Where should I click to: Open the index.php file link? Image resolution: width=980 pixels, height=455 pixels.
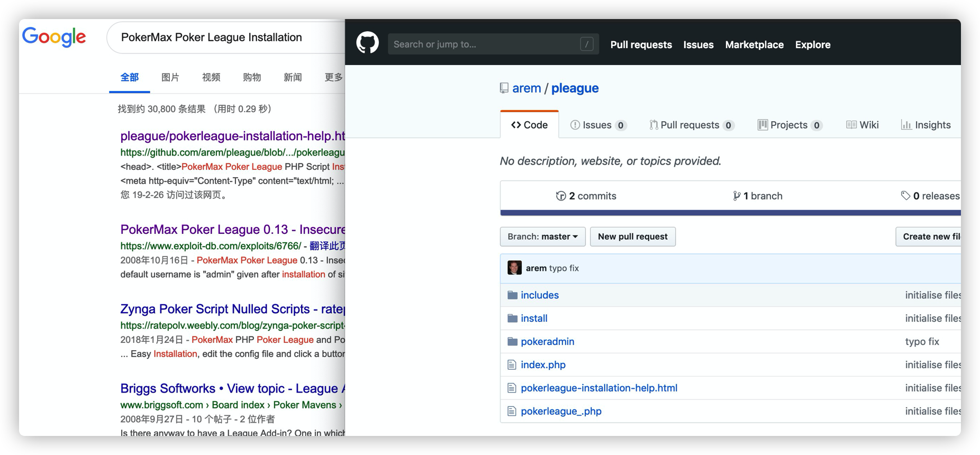click(543, 365)
